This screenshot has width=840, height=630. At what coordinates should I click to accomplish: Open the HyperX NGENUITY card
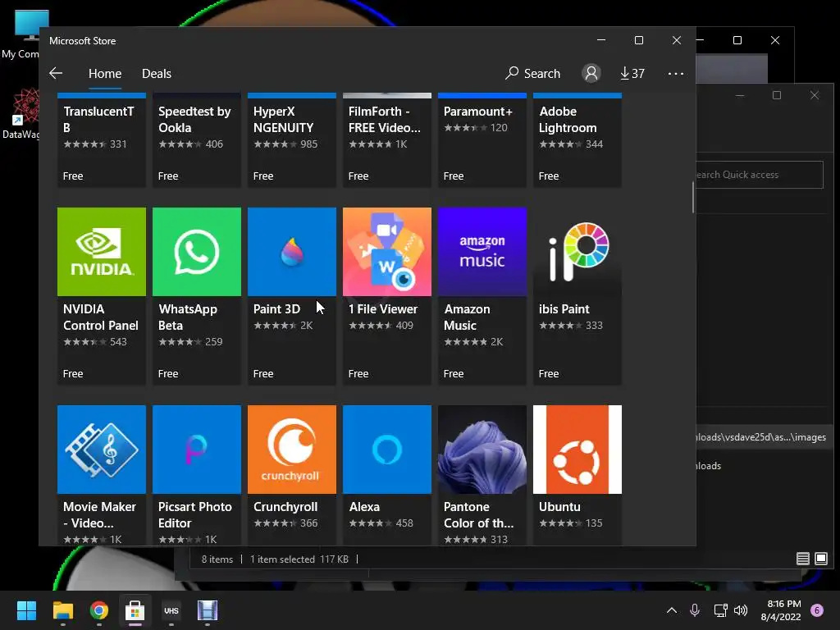click(x=292, y=140)
